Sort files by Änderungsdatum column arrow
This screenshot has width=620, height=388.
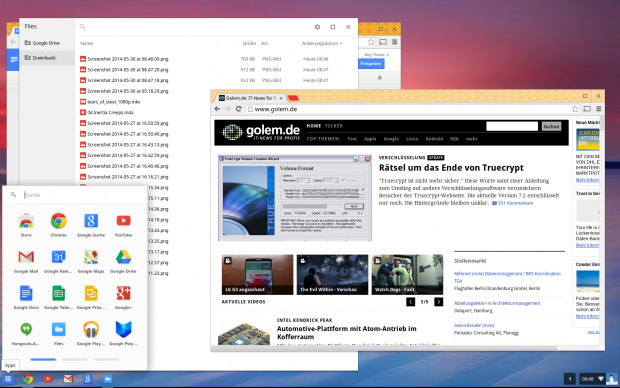pyautogui.click(x=341, y=44)
